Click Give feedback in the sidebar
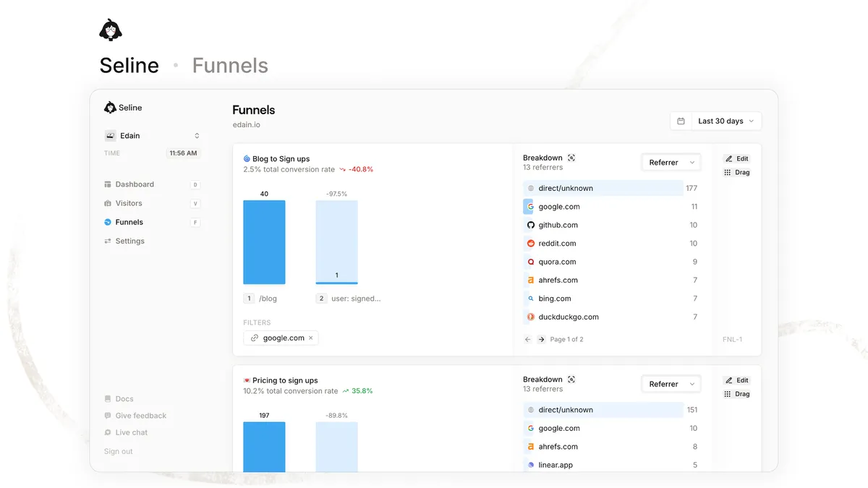The width and height of the screenshot is (868, 488). tap(135, 416)
